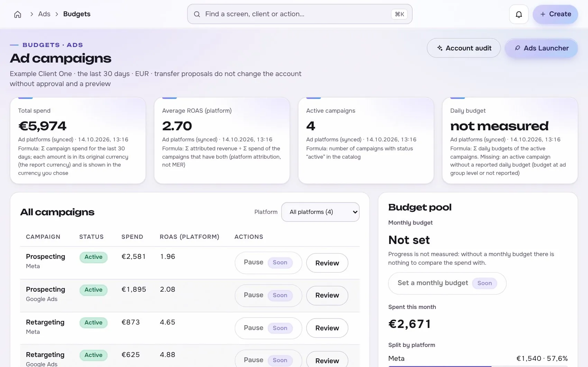Review the Prospecting Google Ads campaign
Image resolution: width=588 pixels, height=367 pixels.
click(x=327, y=295)
